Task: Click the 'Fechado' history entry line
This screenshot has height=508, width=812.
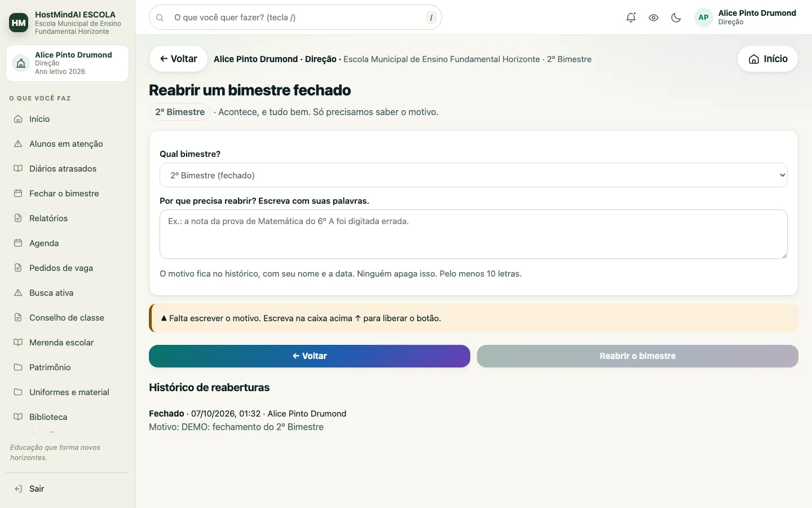Action: tap(248, 414)
